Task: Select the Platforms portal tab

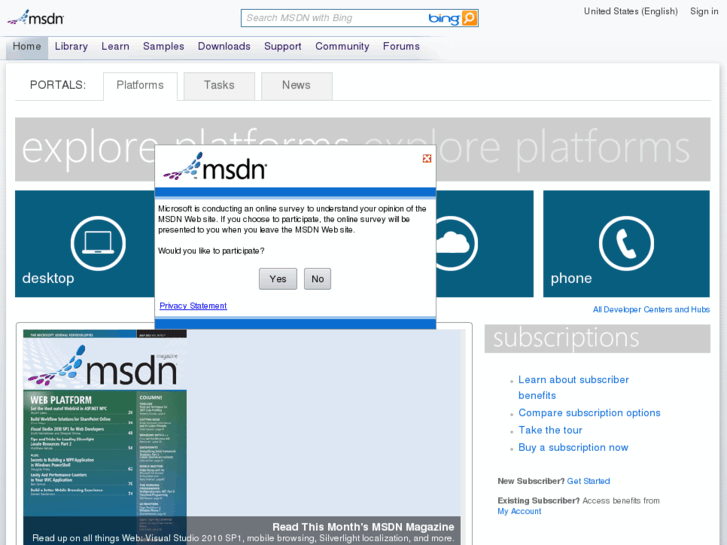Action: point(140,85)
